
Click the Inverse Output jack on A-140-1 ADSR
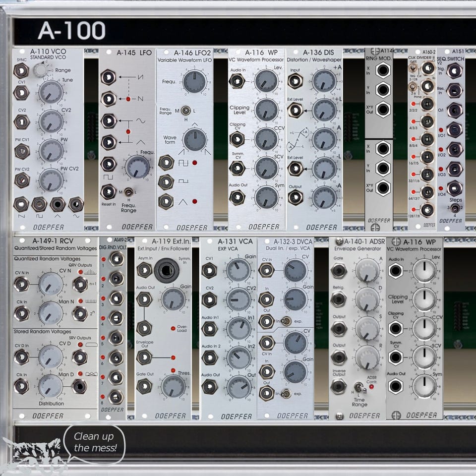[x=339, y=386]
